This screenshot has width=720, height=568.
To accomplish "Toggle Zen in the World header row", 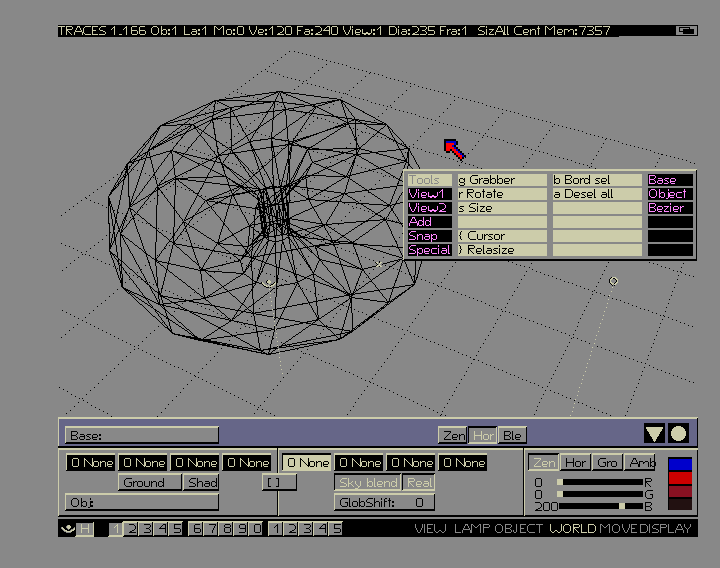I will point(453,435).
